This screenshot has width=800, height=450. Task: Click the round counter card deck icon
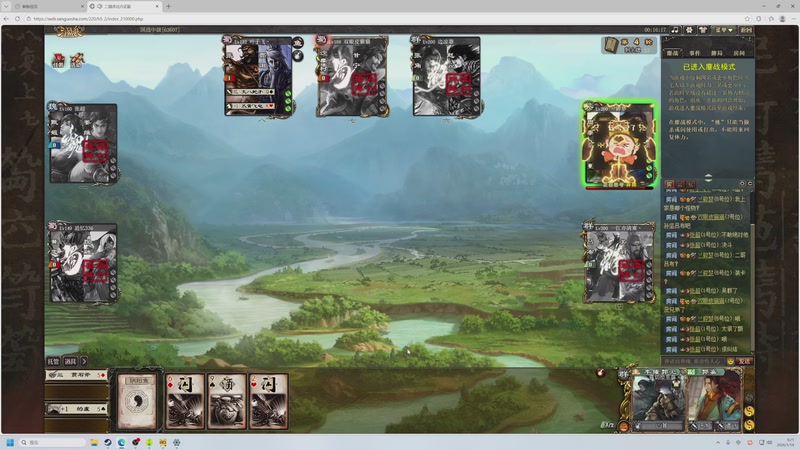611,45
